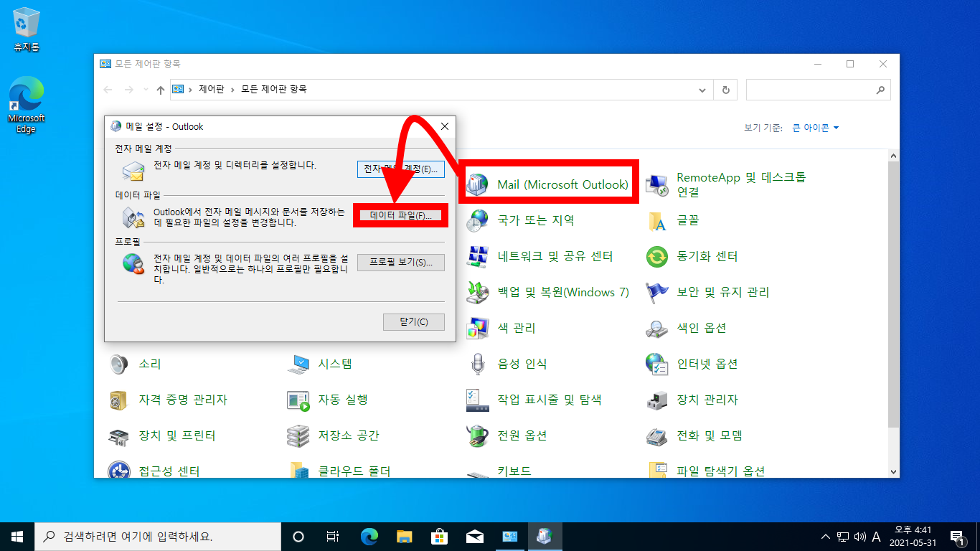
Task: Open Task View on taskbar
Action: pos(333,536)
